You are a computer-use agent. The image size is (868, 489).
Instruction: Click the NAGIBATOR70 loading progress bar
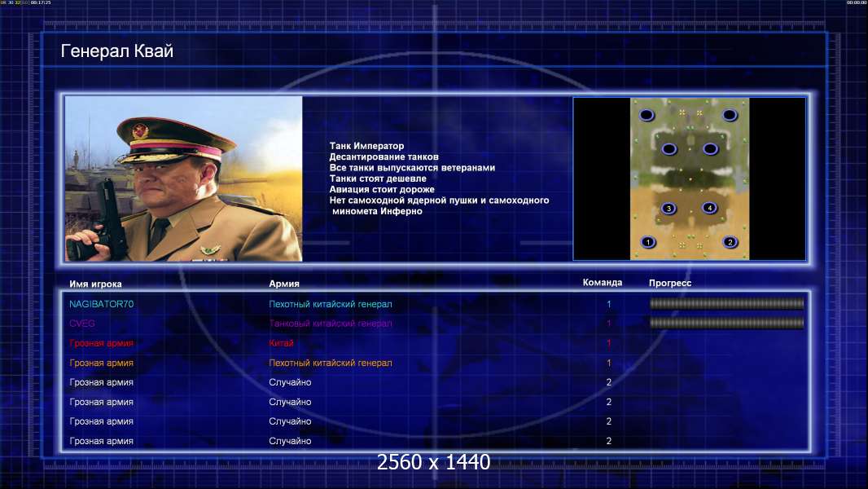click(727, 303)
